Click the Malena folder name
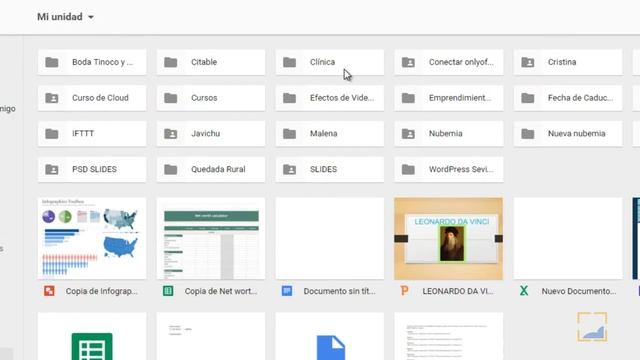The height and width of the screenshot is (360, 640). pos(324,133)
